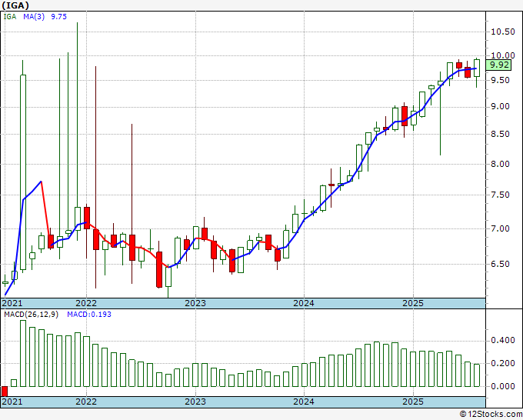Click the red negative MACD bar in 2021
The height and width of the screenshot is (420, 523).
pyautogui.click(x=5, y=392)
